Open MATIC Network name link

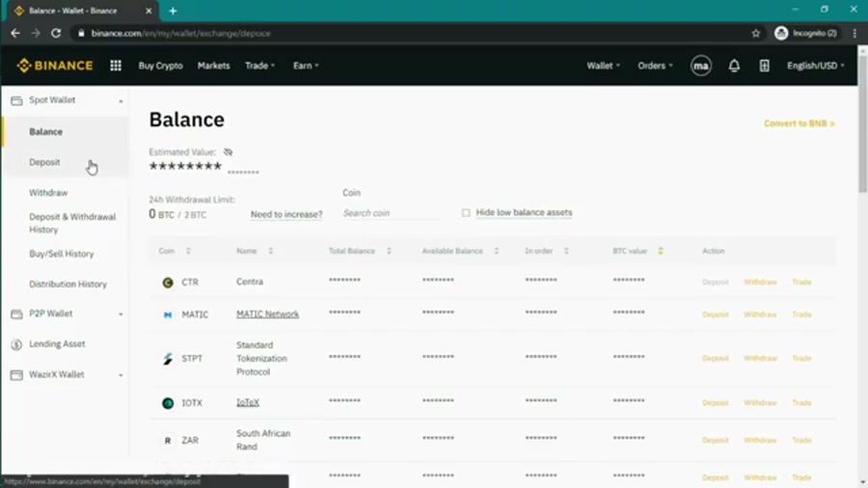267,313
